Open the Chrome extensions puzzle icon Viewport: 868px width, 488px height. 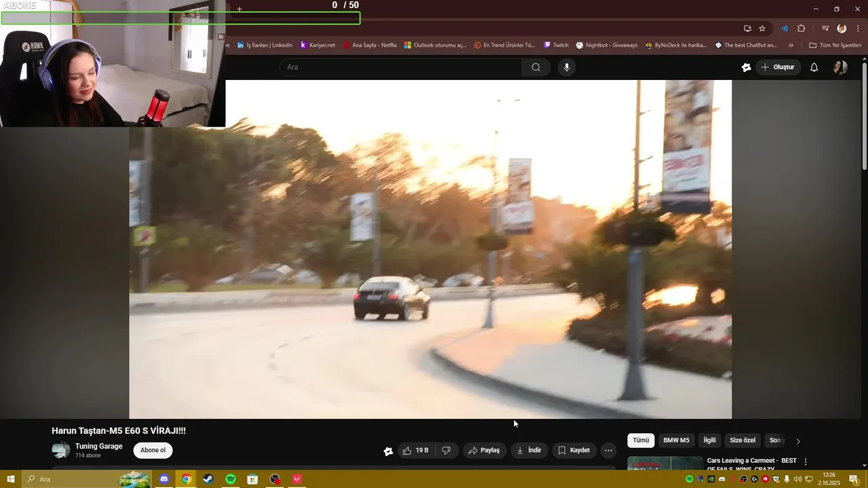(801, 28)
